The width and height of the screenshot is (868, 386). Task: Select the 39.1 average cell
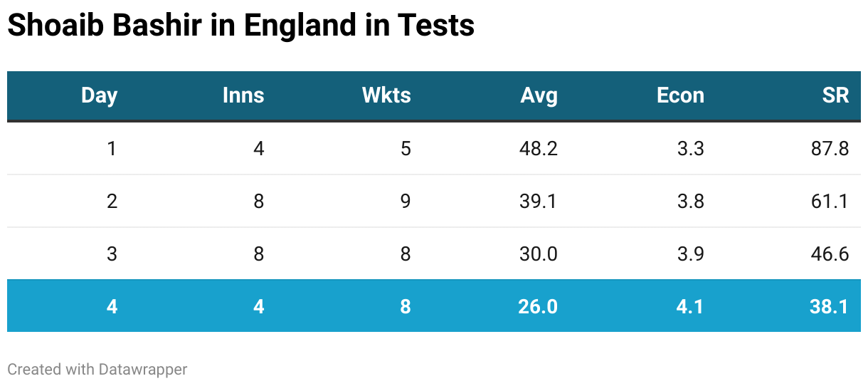(x=539, y=202)
